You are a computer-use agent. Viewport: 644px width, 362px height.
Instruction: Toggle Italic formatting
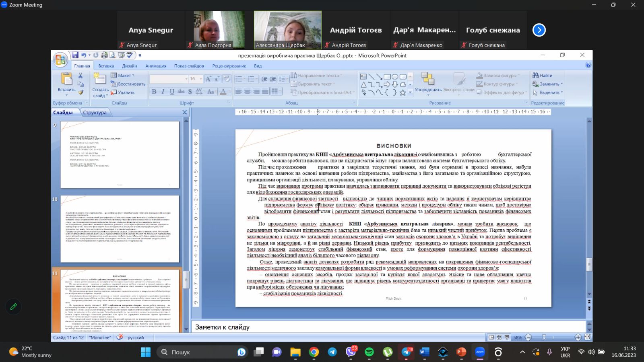click(x=163, y=92)
